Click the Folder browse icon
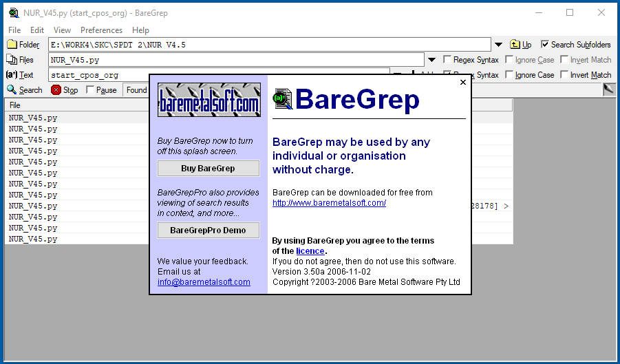Viewport: 620px width, 364px height. 12,44
